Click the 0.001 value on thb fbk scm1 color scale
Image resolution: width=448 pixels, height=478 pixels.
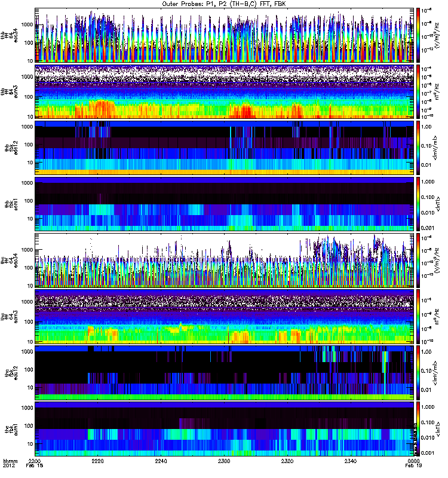[428, 228]
